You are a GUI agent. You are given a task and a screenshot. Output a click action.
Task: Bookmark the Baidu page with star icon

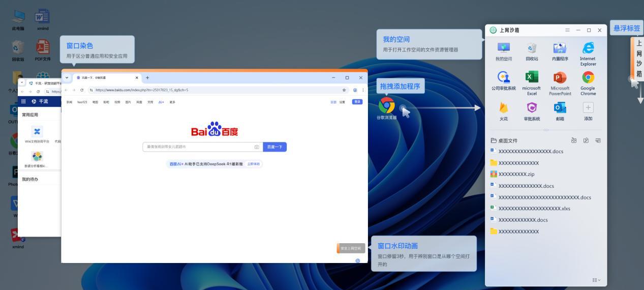[x=344, y=90]
